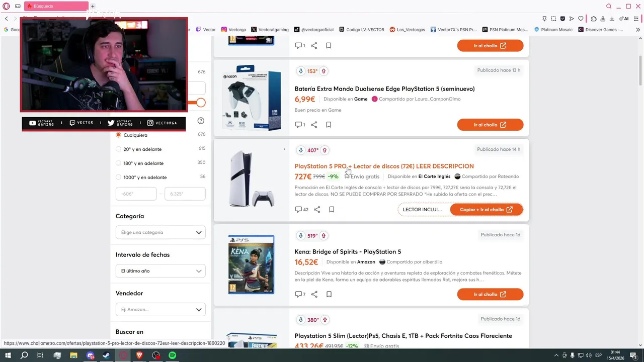Bookmark the Kena: Bridge of Spirits deal
644x362 pixels.
[x=329, y=294]
